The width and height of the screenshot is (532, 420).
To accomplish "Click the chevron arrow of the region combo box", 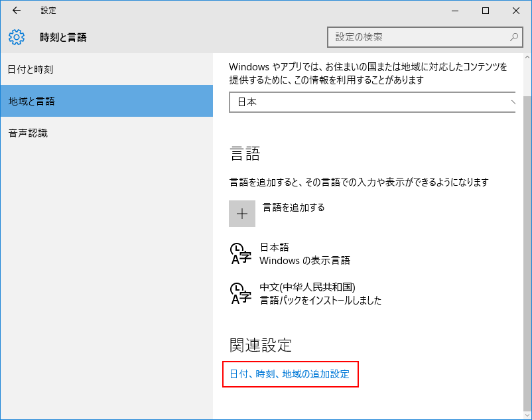I will (x=513, y=102).
